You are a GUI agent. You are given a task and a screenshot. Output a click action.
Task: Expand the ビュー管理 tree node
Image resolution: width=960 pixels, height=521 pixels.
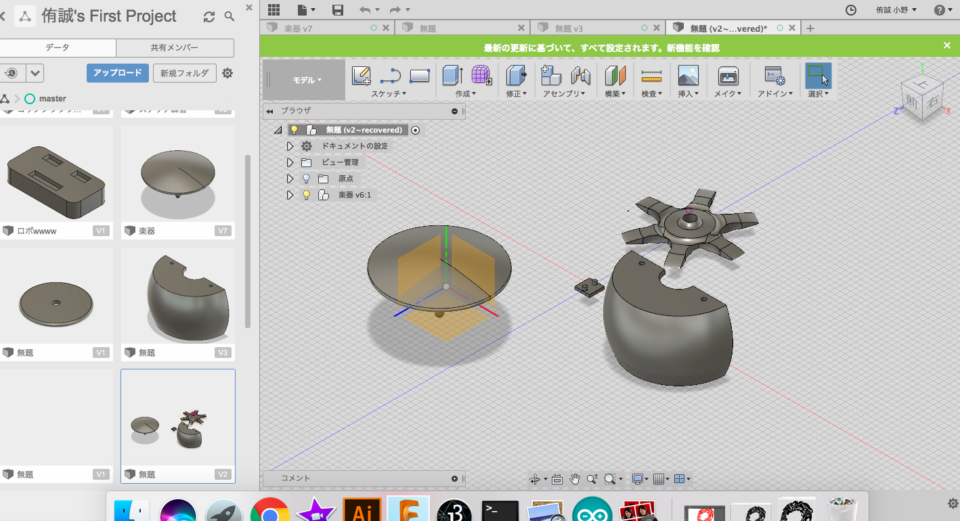coord(290,162)
